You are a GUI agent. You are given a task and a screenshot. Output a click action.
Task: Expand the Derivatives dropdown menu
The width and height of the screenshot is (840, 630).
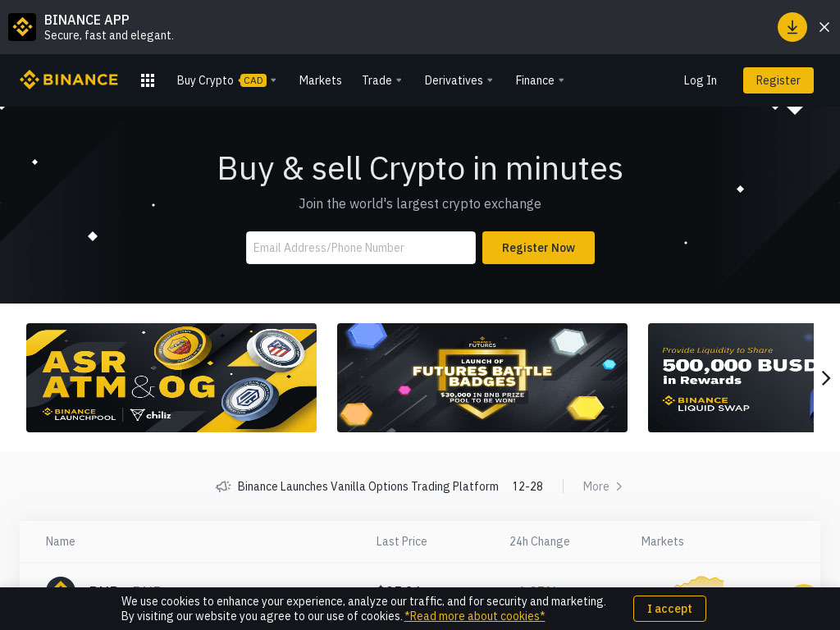point(459,80)
